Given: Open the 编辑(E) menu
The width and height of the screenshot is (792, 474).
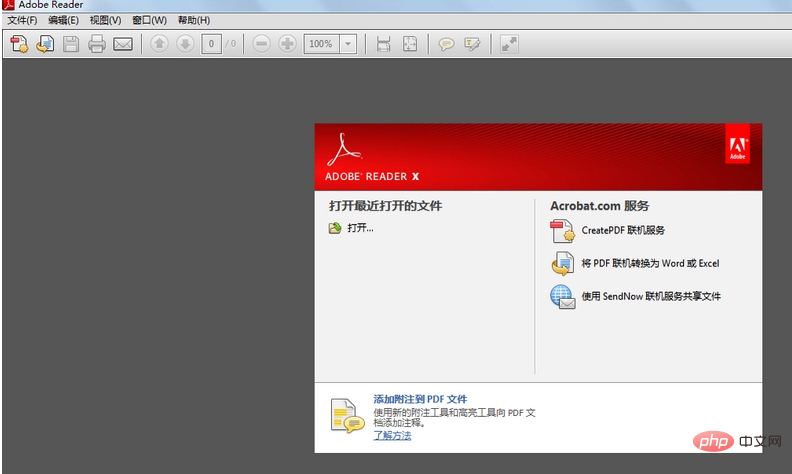Looking at the screenshot, I should (x=64, y=20).
